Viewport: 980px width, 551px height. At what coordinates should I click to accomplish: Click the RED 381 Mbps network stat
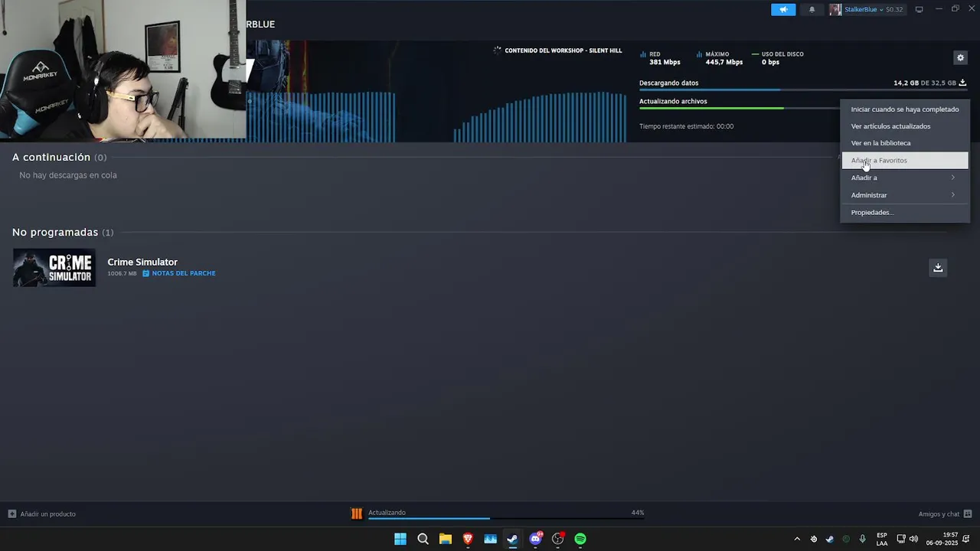(x=660, y=58)
